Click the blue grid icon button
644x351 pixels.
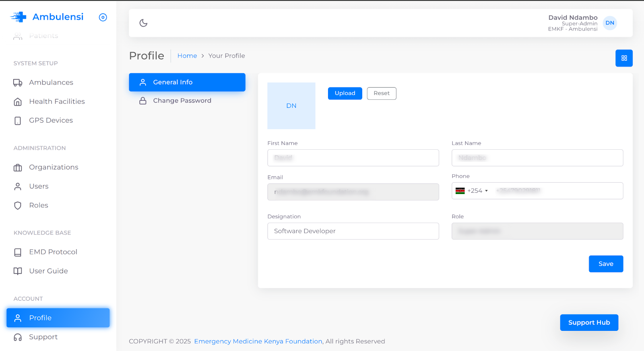tap(624, 58)
